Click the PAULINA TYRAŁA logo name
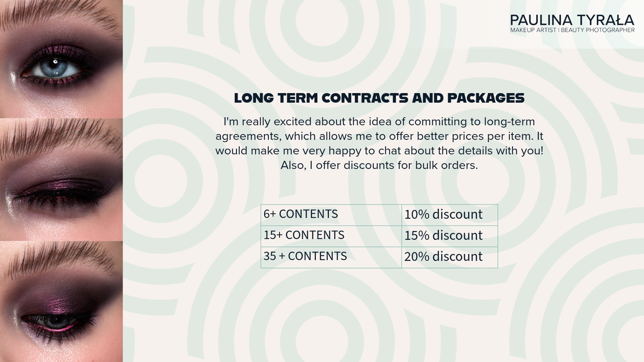 tap(572, 20)
